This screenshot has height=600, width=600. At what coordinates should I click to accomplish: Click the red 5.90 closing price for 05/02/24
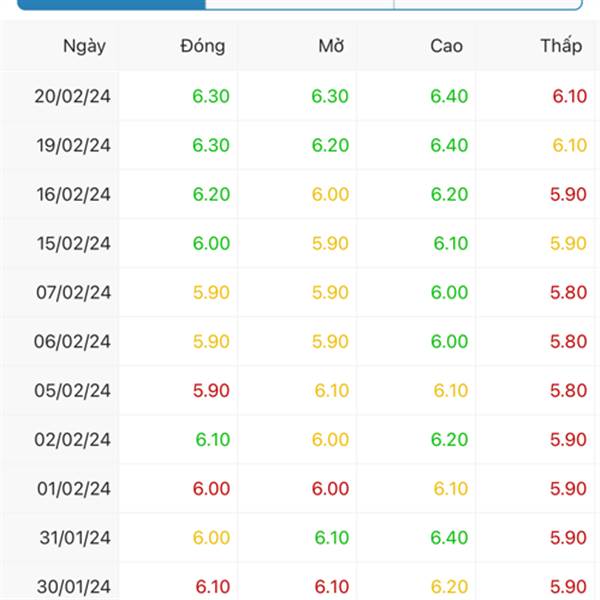211,391
